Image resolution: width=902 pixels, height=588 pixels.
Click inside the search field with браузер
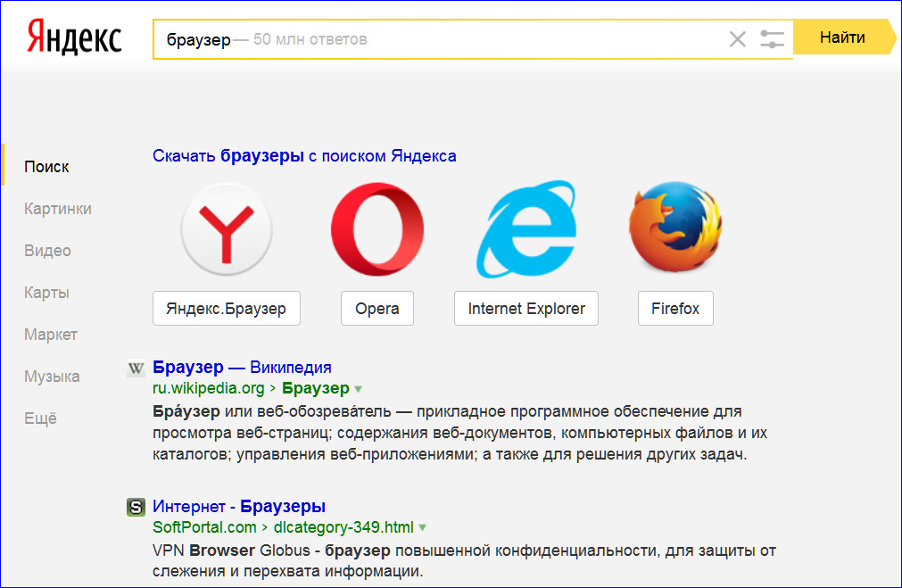click(437, 39)
